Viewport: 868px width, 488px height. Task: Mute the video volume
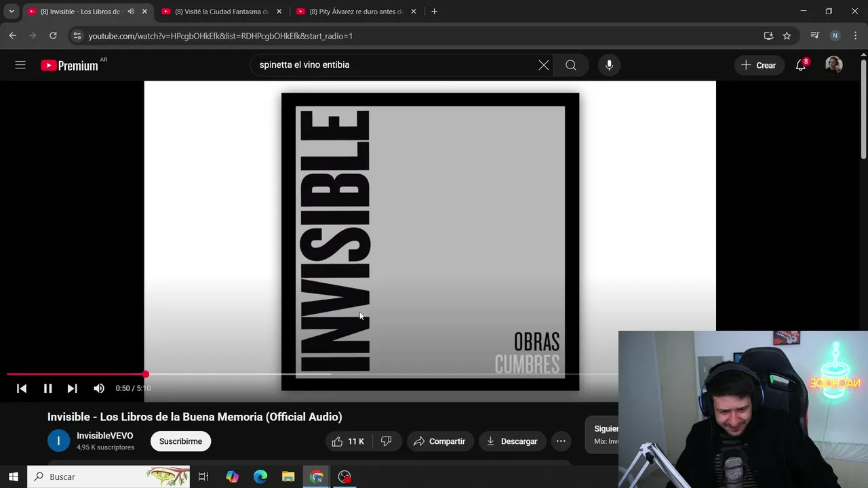point(99,388)
